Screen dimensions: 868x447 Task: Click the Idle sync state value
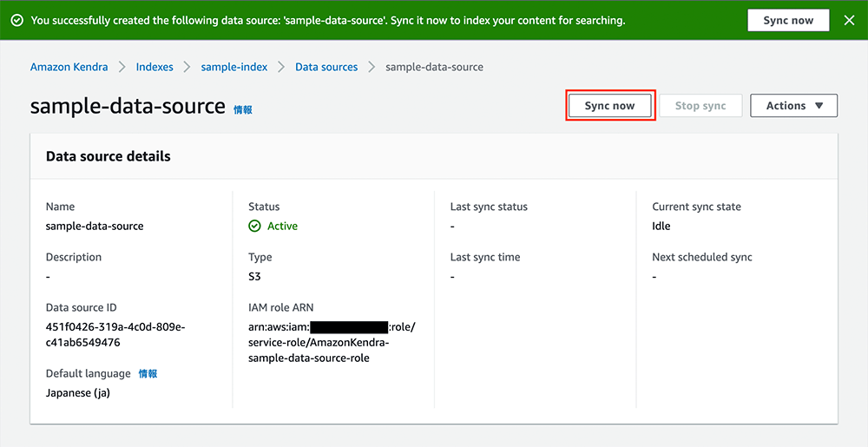661,226
